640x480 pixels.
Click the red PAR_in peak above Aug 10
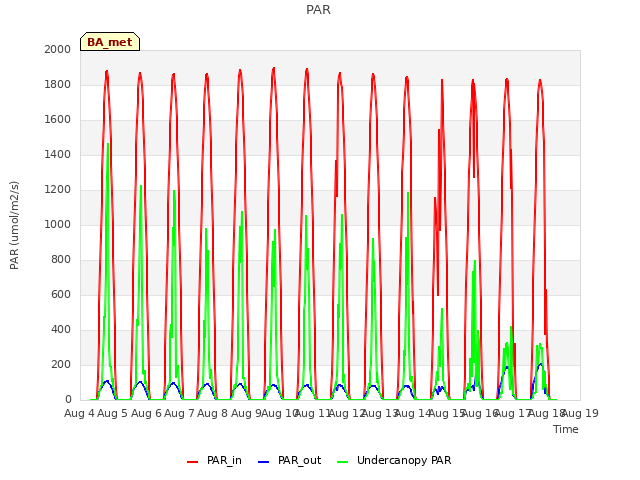273,69
